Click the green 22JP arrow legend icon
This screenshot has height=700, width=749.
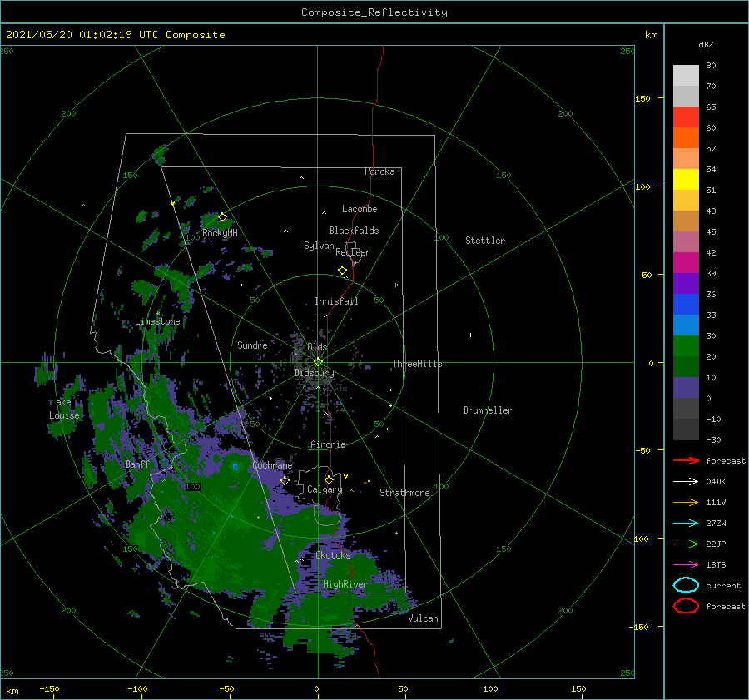686,544
